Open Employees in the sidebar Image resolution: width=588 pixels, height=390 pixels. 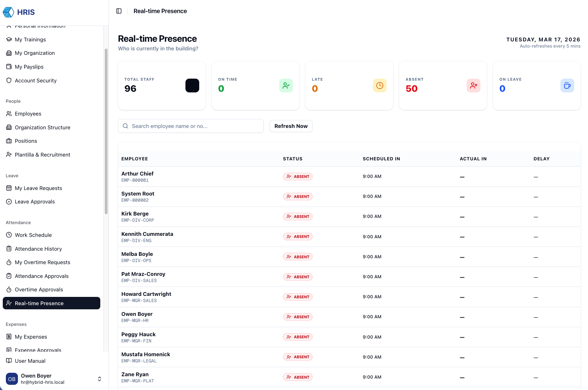pos(28,114)
